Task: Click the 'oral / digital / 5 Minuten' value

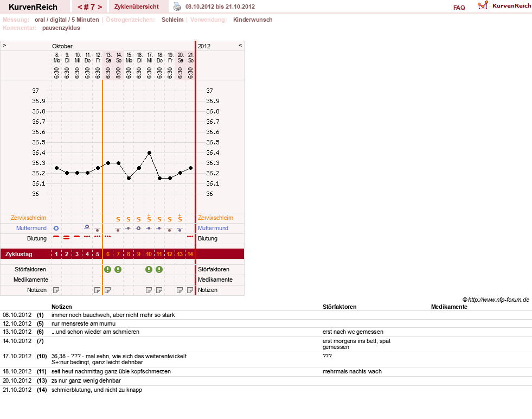Action: [x=67, y=20]
